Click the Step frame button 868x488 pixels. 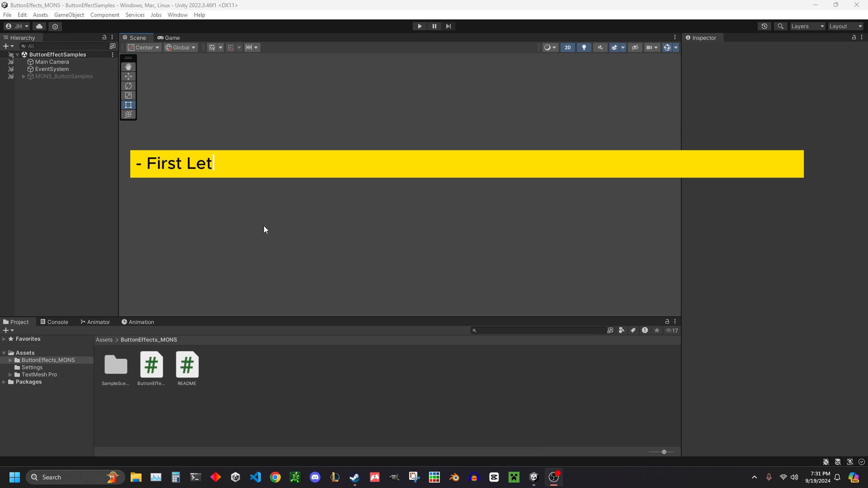click(448, 26)
